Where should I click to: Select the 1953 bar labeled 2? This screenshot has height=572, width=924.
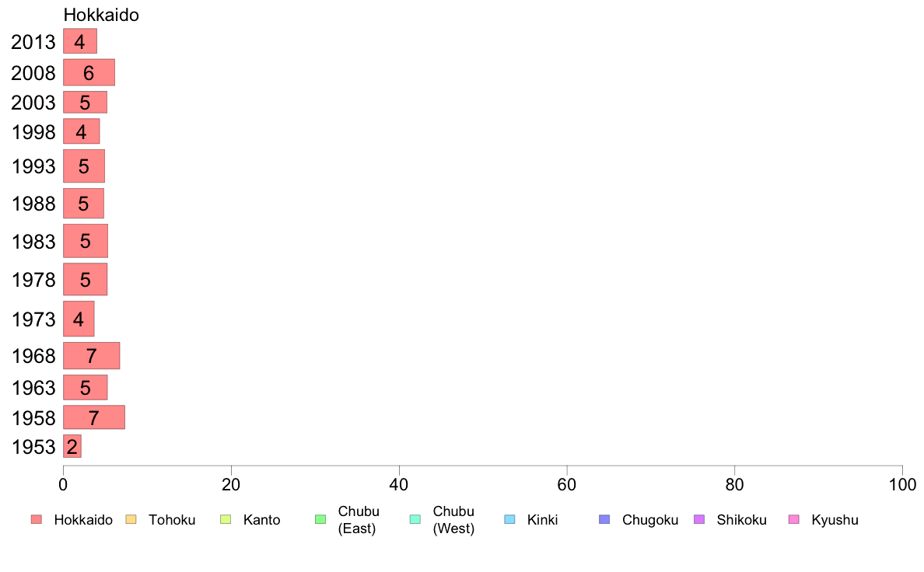72,446
